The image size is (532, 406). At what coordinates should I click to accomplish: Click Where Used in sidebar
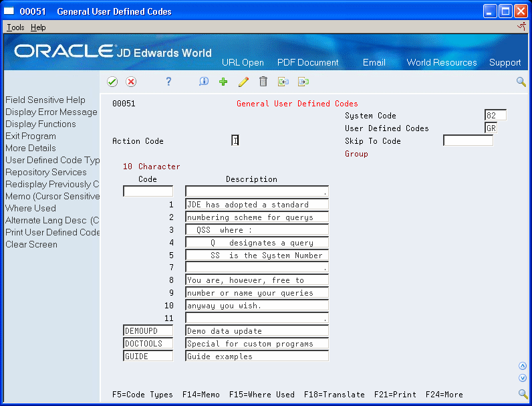click(x=31, y=209)
